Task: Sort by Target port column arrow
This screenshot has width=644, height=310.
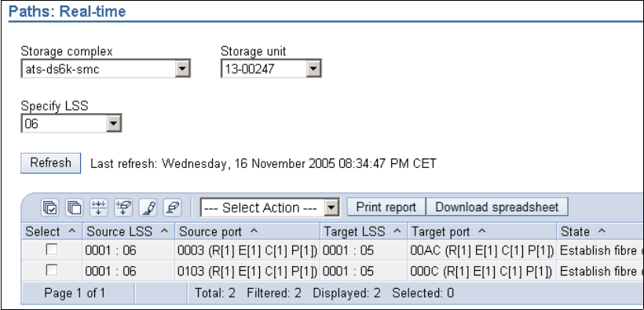Action: [482, 231]
